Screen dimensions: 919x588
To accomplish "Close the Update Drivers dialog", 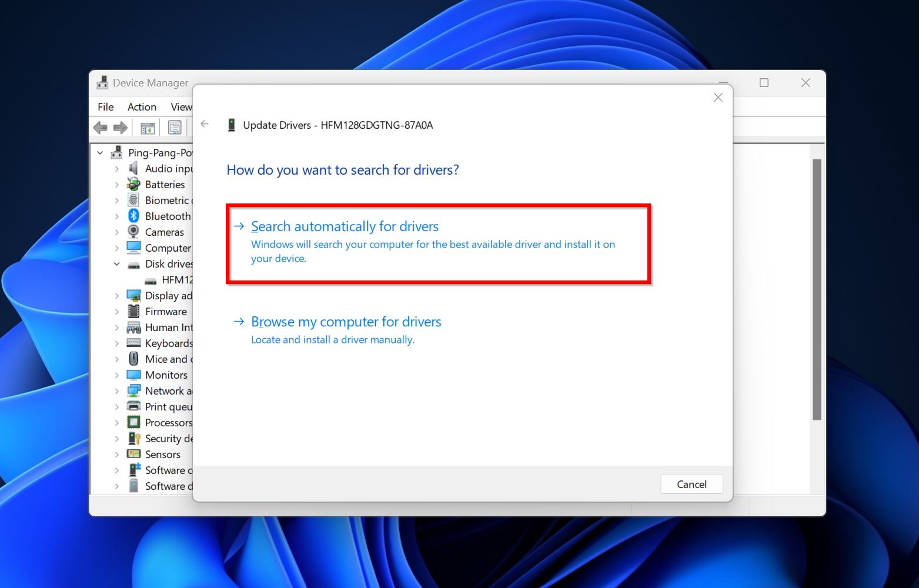I will pyautogui.click(x=718, y=98).
